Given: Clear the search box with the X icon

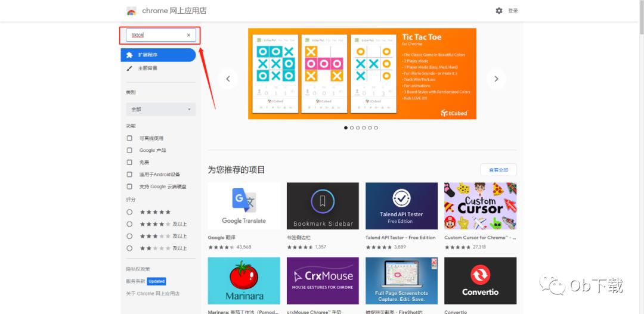Looking at the screenshot, I should pyautogui.click(x=188, y=35).
